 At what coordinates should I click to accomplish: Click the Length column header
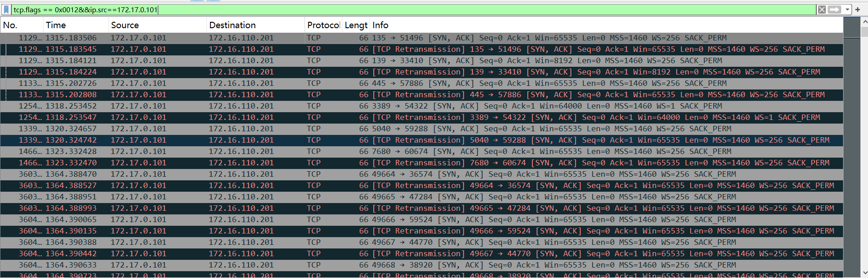[x=356, y=25]
